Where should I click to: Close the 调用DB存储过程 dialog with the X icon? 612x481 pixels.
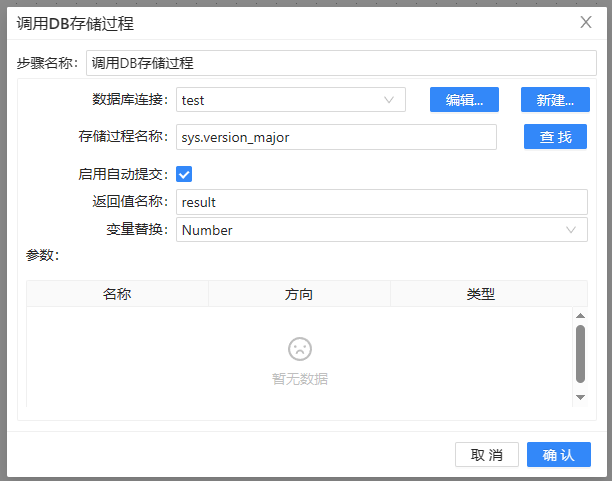point(586,22)
